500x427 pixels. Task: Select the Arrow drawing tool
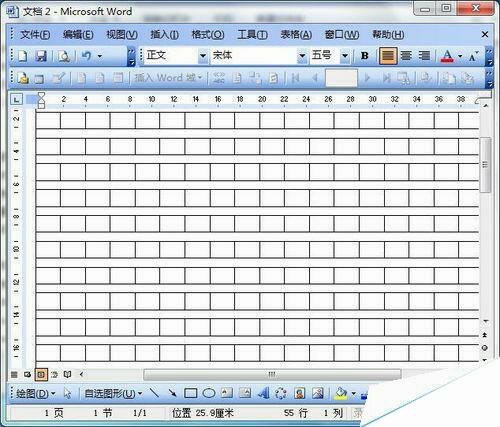pos(172,393)
